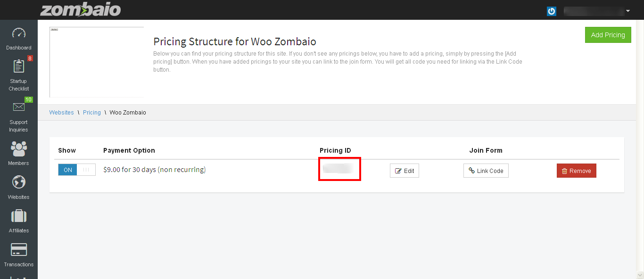Remove the $9.00 pricing option
The image size is (644, 279).
[x=576, y=171]
